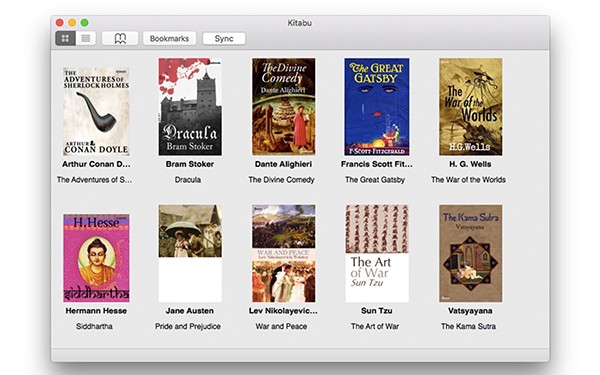Click the green fullscreen window button
Image resolution: width=600 pixels, height=375 pixels.
[85, 23]
